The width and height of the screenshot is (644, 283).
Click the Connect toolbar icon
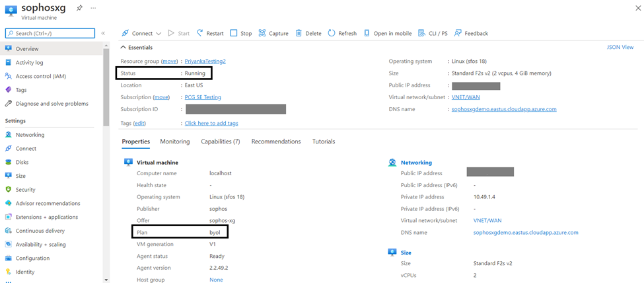tap(125, 33)
